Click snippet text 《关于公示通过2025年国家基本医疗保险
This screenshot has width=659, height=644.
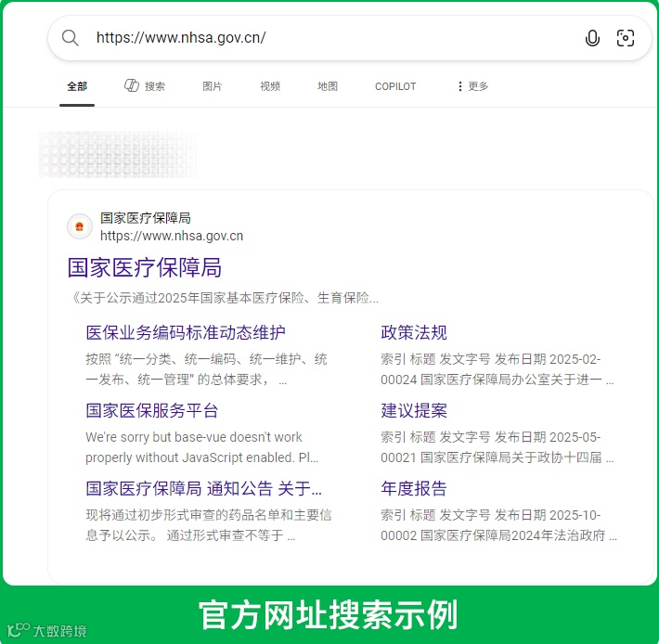225,298
